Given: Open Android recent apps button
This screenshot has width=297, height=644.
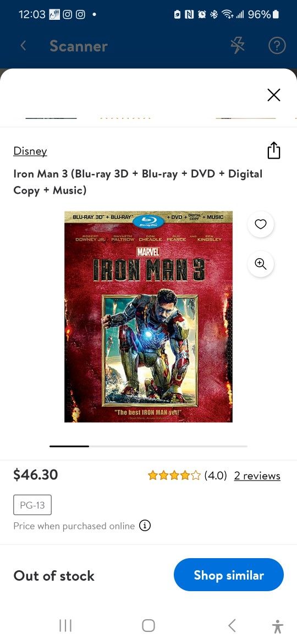Looking at the screenshot, I should tap(65, 625).
